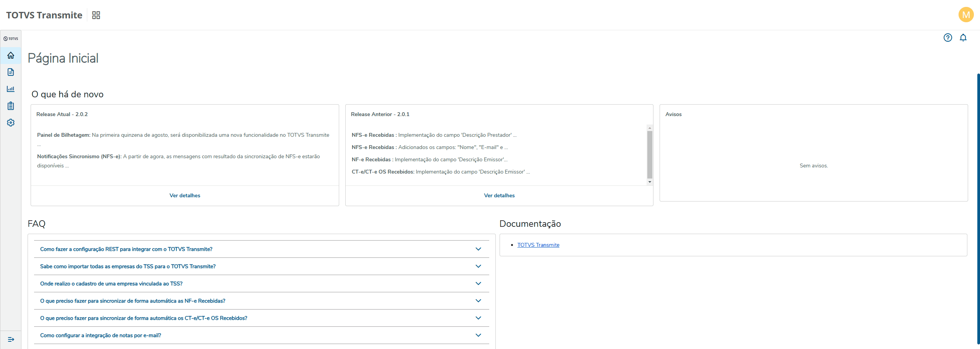The image size is (980, 349).
Task: Click the 'FAQ' section heading
Action: click(x=37, y=224)
